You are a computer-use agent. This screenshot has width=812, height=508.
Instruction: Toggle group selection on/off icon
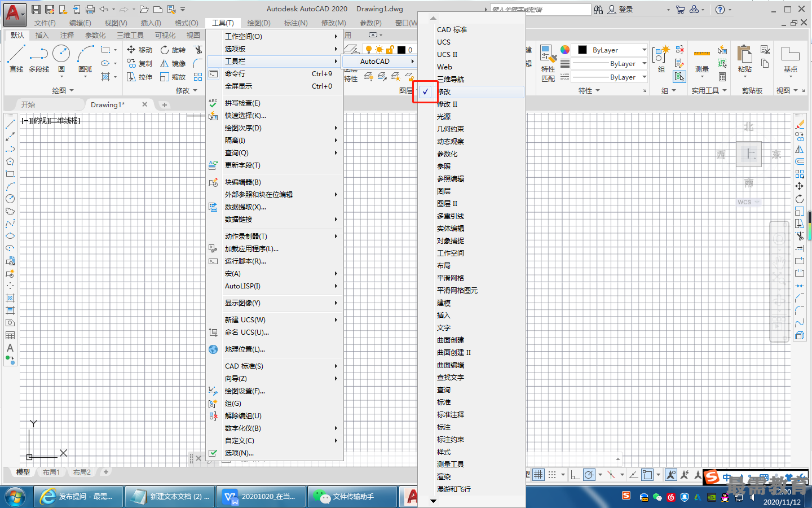[x=679, y=77]
